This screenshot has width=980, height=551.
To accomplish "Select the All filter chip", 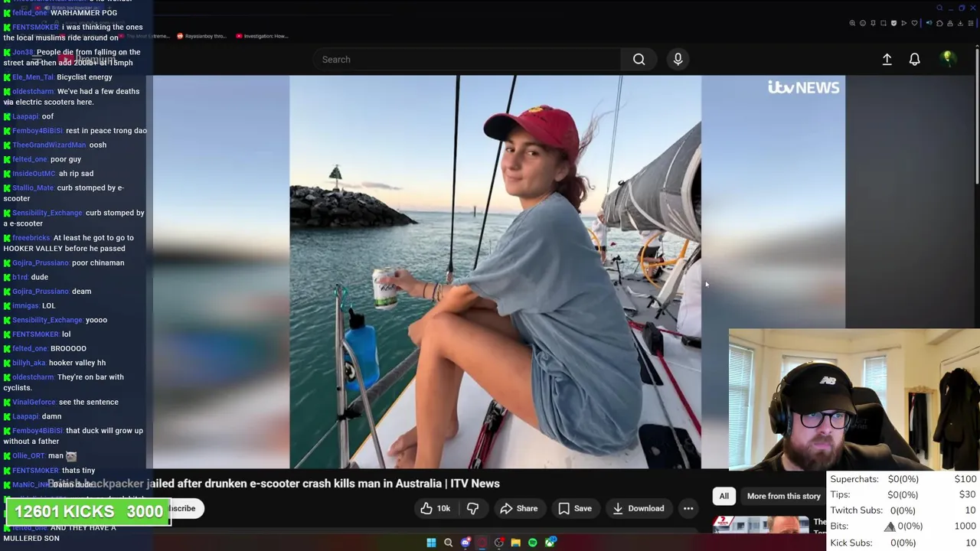I will point(724,496).
